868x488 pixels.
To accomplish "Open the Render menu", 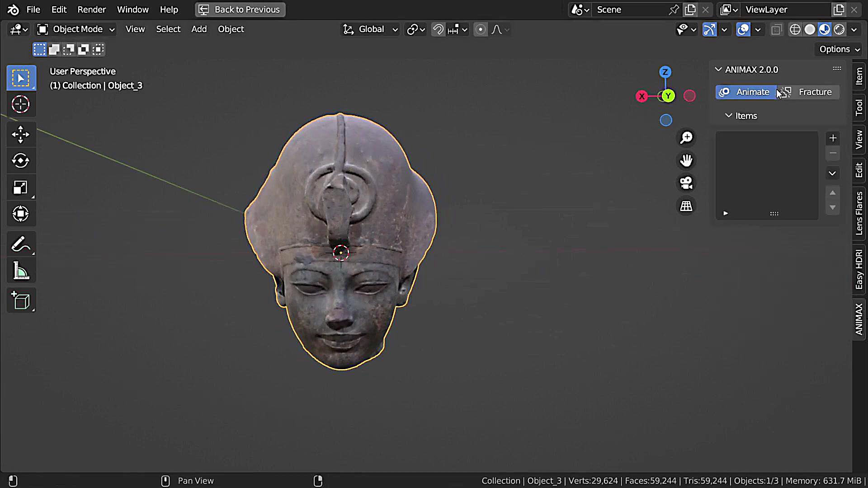I will click(91, 9).
